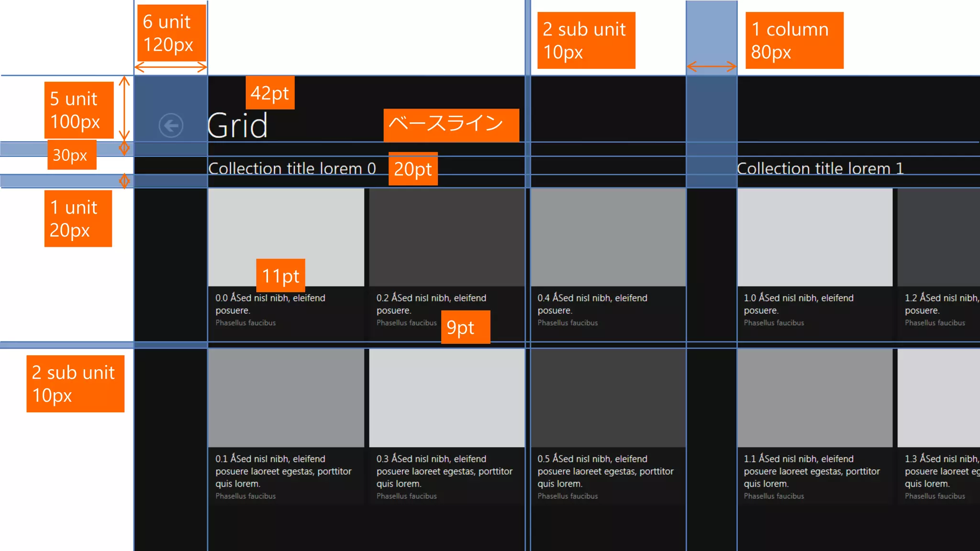Open Collection title lorem 0 header
Screen dimensions: 980x551
[x=292, y=168]
